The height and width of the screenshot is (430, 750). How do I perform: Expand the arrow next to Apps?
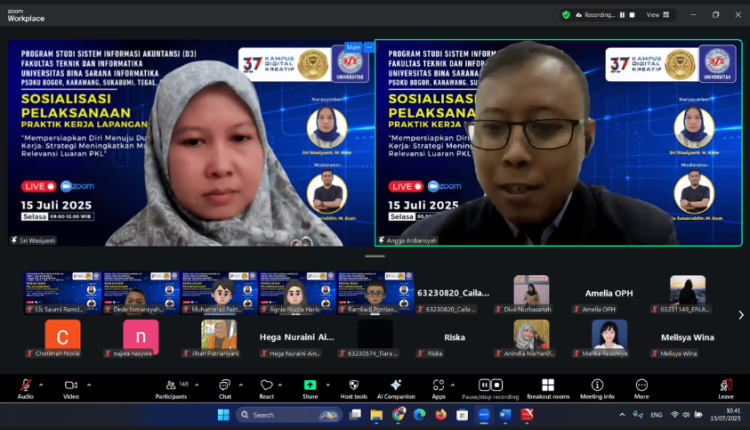pos(452,385)
